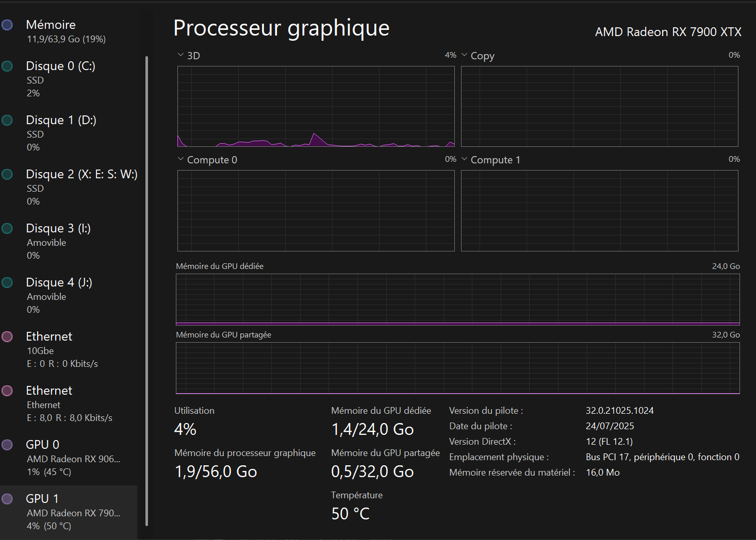This screenshot has width=756, height=540.
Task: Show GPU 0 AMD Radeon RX 906 details
Action: (69, 458)
